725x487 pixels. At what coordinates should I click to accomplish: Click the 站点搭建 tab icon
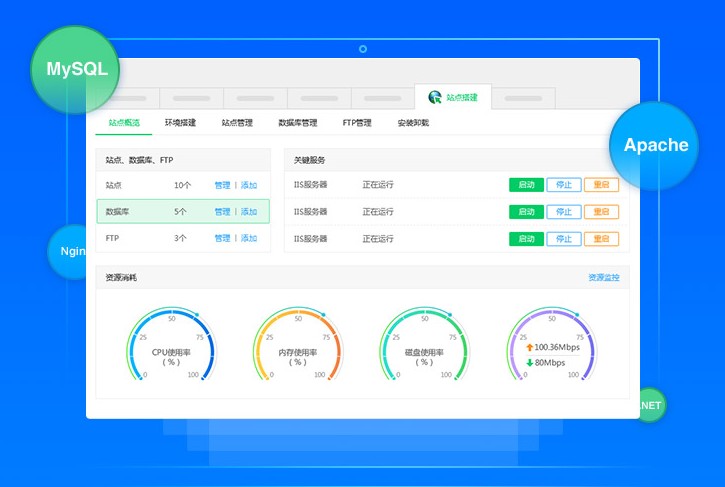click(435, 97)
